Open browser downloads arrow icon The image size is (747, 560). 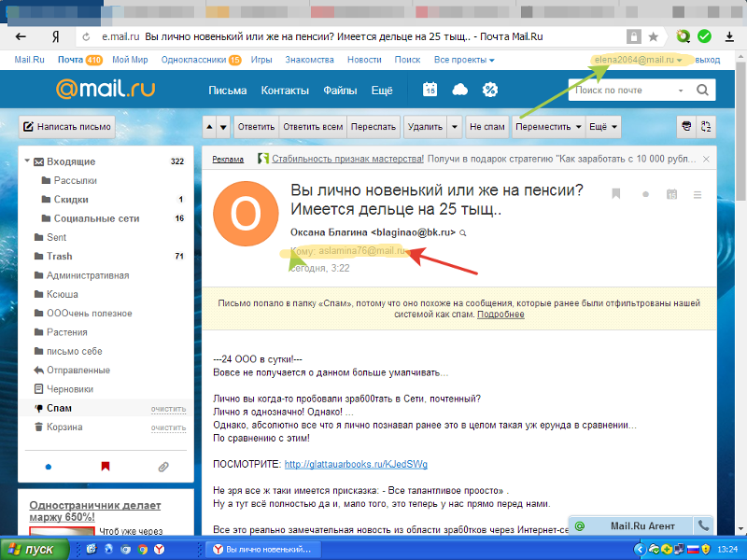pos(729,36)
